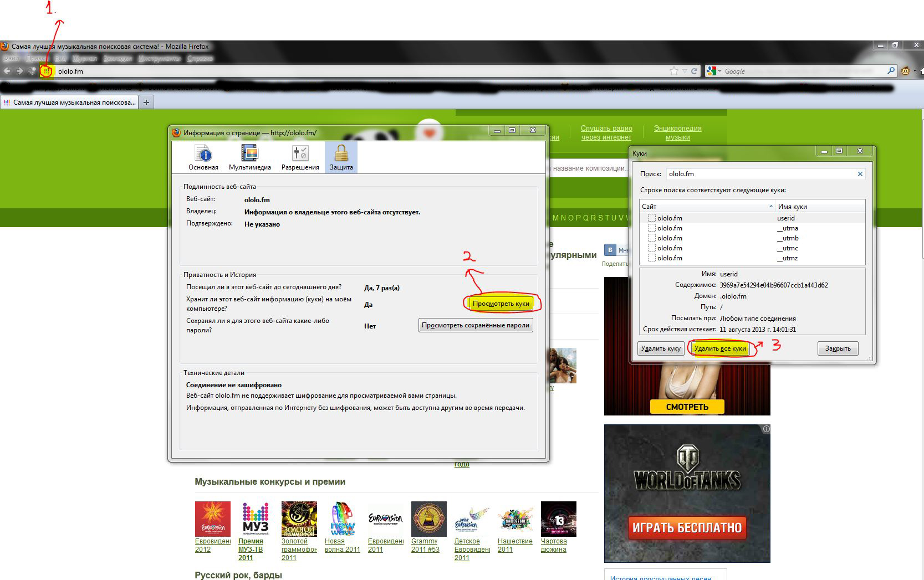Image resolution: width=924 pixels, height=580 pixels.
Task: Open the Журнал menu
Action: coord(85,58)
